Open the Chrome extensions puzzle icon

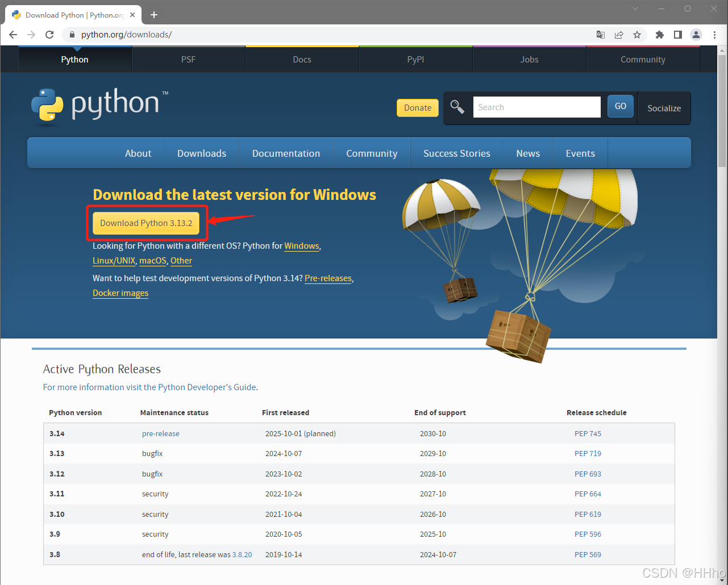[x=659, y=35]
